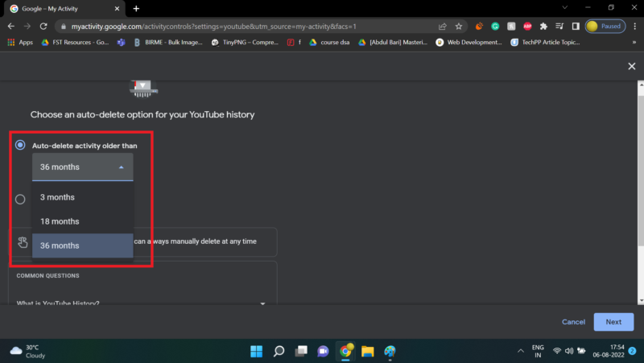Click the address bar URL field
Screen dimensions: 644x363
[242, 26]
